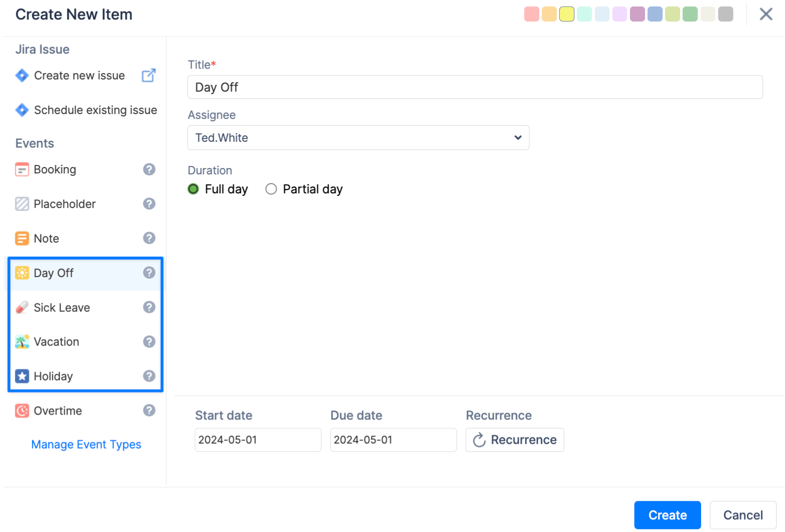Open help icon for Overtime
785x532 pixels.
[149, 411]
